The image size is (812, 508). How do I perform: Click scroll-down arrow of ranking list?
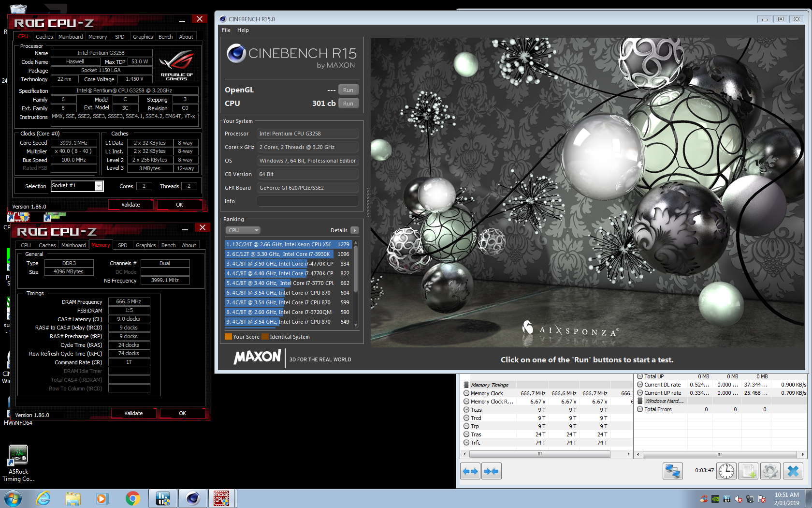(356, 325)
